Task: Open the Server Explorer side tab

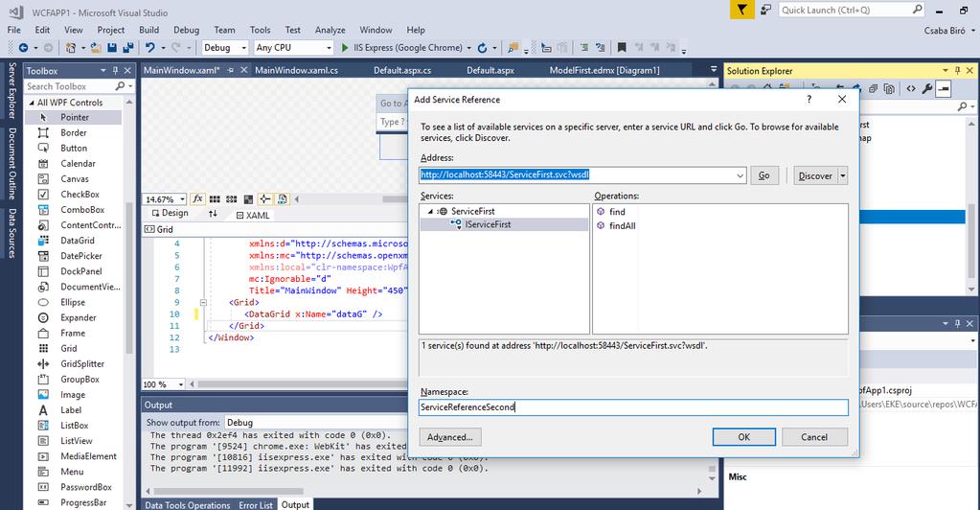Action: tap(11, 90)
